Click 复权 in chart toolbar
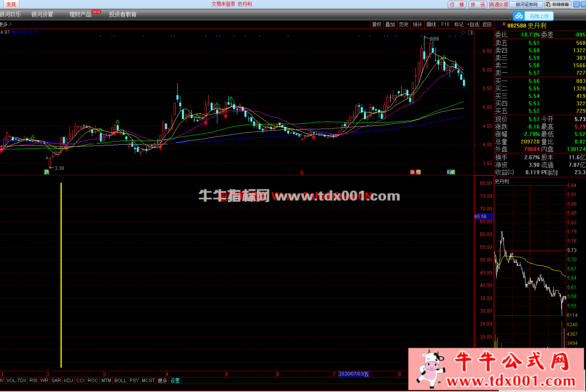Image resolution: width=586 pixels, height=392 pixels. 377,24
